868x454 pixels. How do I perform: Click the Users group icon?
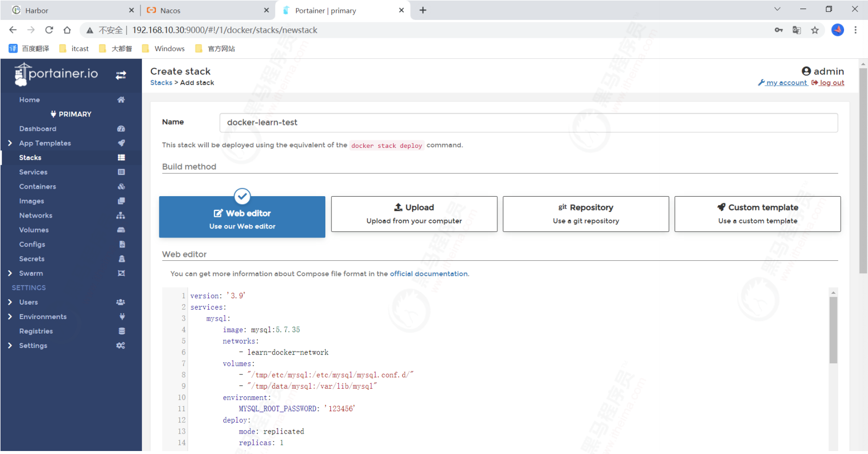pyautogui.click(x=121, y=302)
